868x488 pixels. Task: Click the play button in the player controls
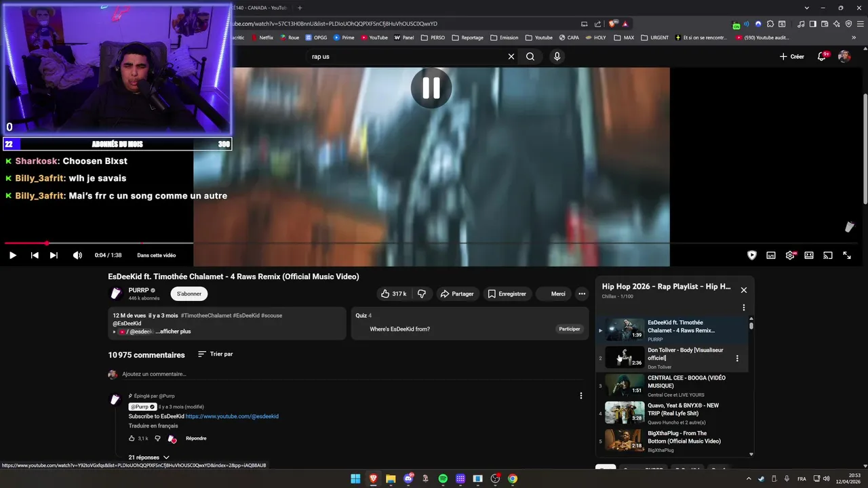click(12, 256)
